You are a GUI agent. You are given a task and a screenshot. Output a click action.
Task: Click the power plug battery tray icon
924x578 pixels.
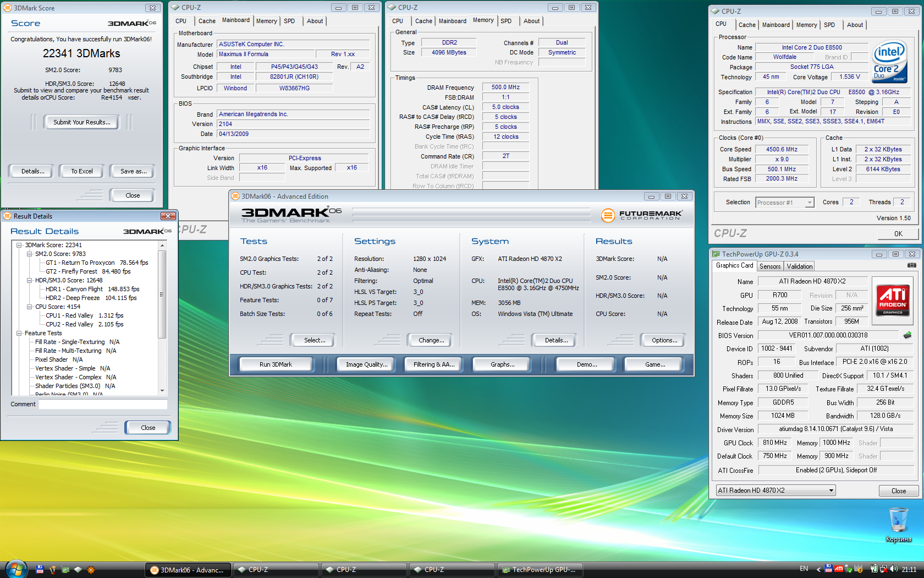coord(874,569)
